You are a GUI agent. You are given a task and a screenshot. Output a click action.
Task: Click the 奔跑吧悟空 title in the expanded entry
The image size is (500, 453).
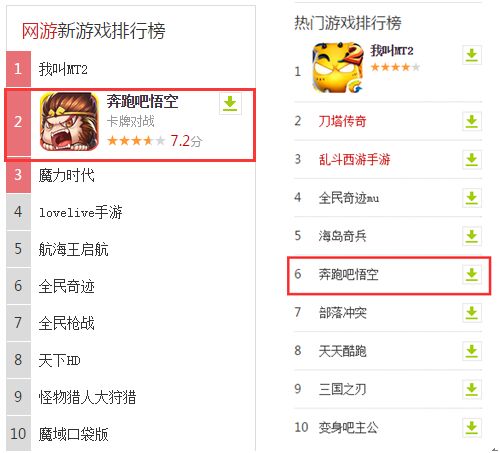pyautogui.click(x=143, y=101)
